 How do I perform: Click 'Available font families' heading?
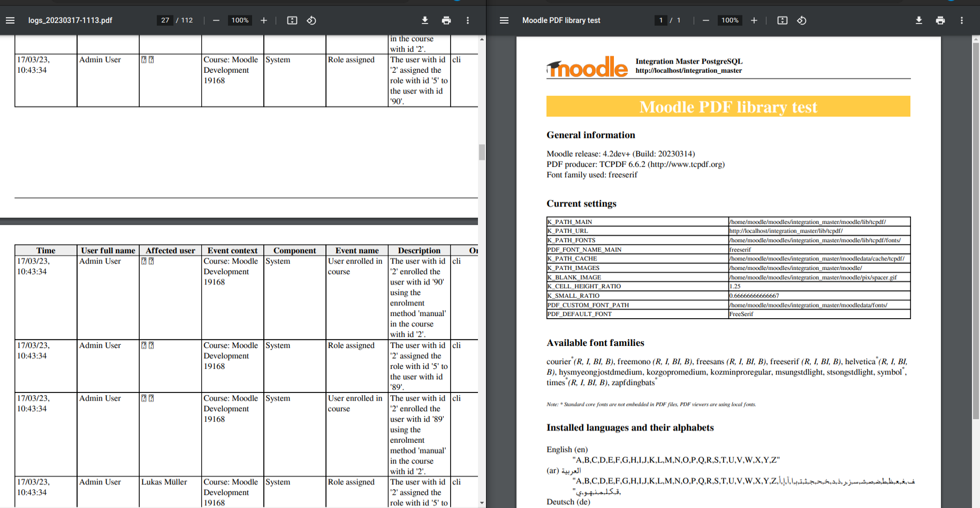click(x=595, y=343)
